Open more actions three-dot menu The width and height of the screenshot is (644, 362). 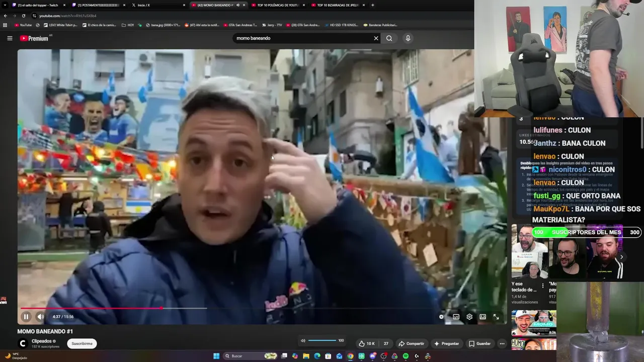point(502,343)
